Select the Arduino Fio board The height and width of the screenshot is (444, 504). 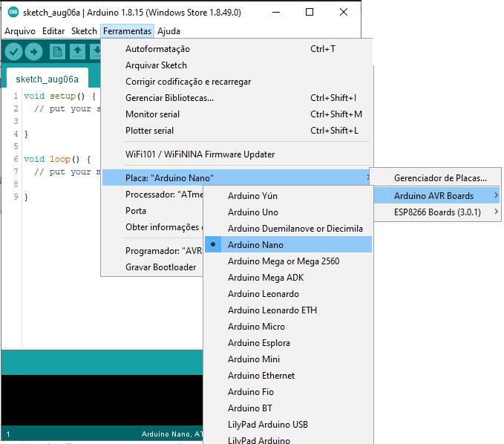click(288, 392)
